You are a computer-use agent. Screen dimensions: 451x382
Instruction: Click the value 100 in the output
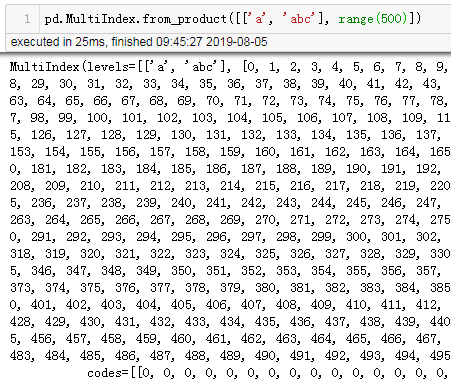coord(97,118)
